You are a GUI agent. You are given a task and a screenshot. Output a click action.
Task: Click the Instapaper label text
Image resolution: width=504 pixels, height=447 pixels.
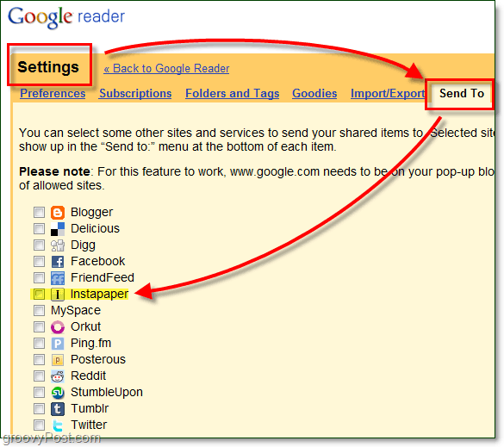tap(99, 294)
